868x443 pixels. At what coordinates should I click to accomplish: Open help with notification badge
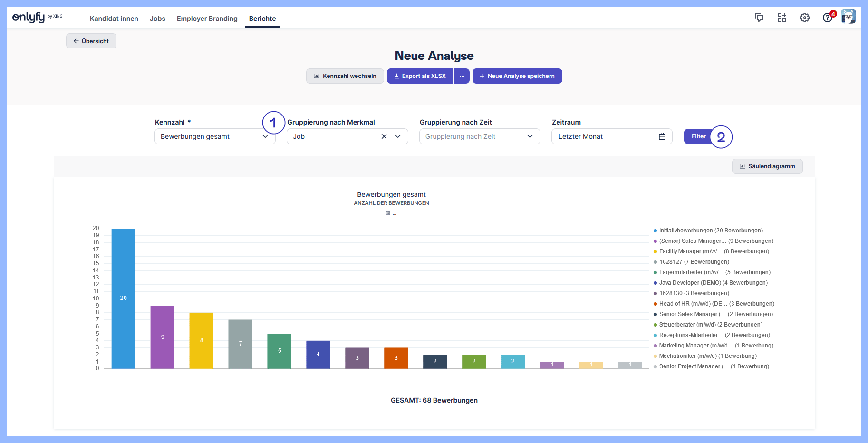click(x=828, y=18)
